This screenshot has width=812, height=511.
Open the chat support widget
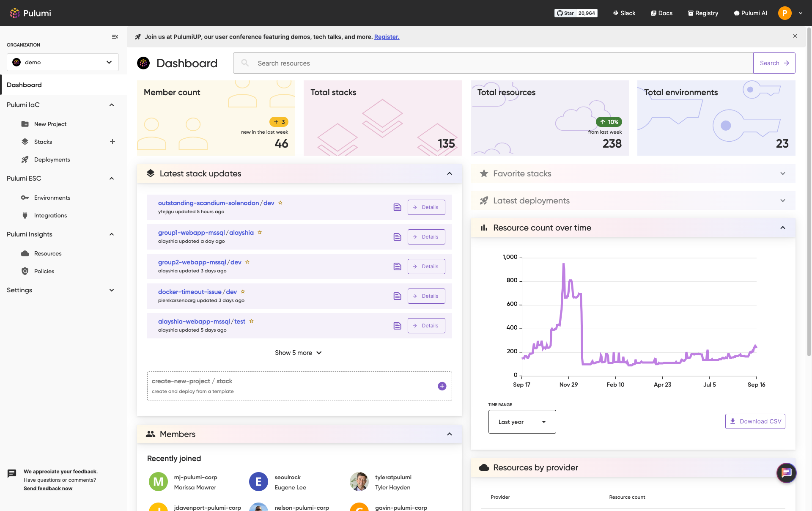[x=786, y=473]
